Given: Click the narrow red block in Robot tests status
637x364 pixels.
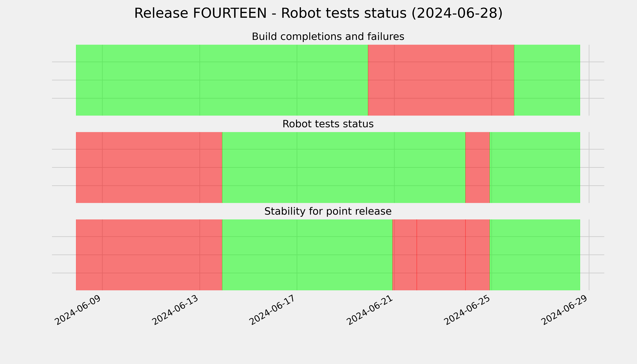Looking at the screenshot, I should pyautogui.click(x=477, y=167).
